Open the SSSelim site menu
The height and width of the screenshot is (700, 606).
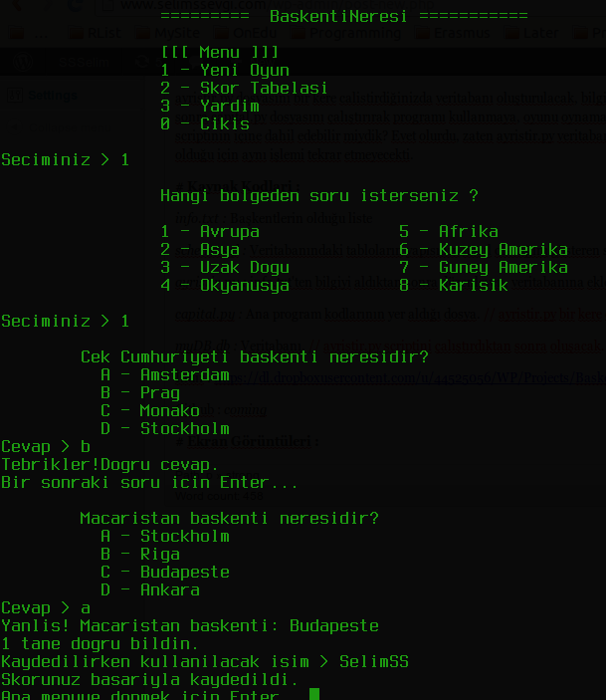click(84, 62)
